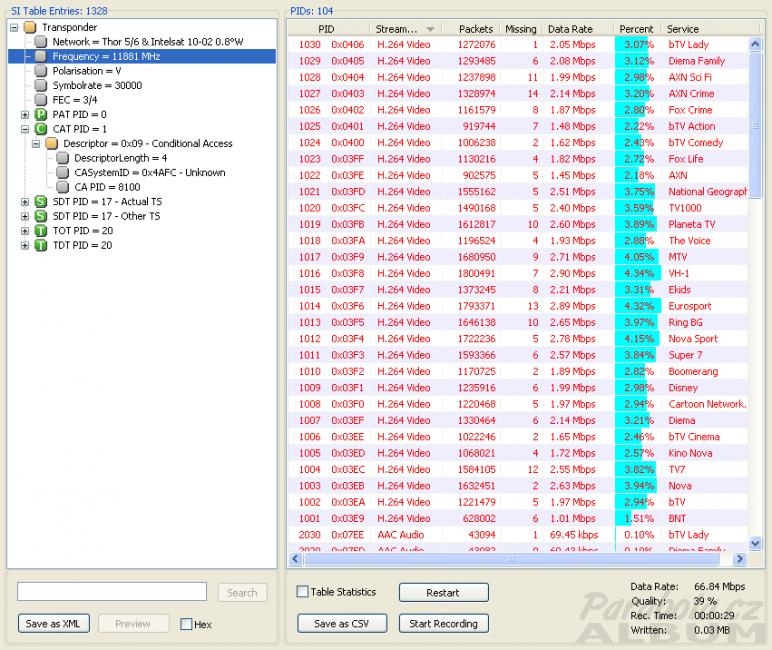Expand SDT PID = 17 Actual TS node
The width and height of the screenshot is (772, 650).
point(25,202)
